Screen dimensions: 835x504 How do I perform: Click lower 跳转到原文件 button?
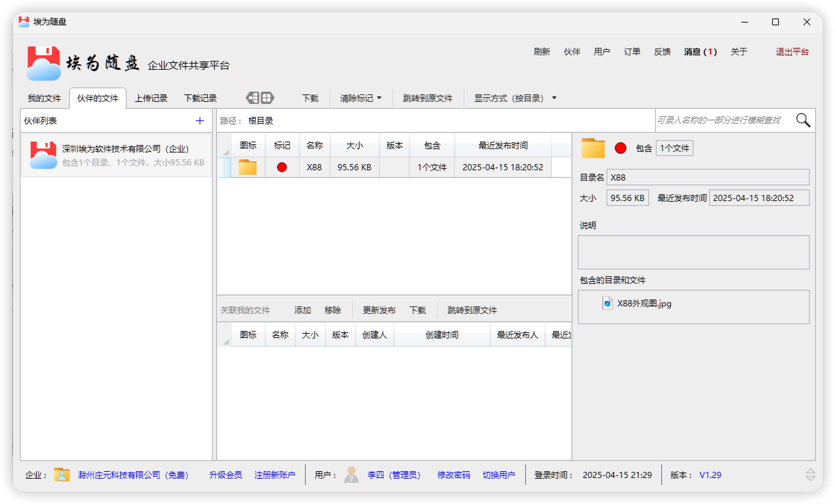click(472, 310)
